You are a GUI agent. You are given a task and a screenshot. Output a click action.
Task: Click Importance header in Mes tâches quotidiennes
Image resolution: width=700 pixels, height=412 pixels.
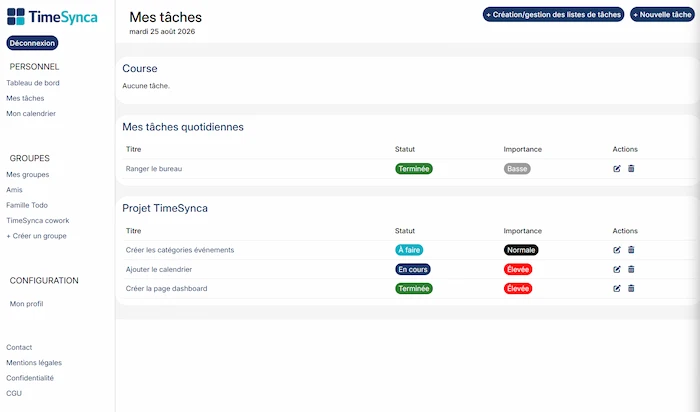tap(523, 149)
